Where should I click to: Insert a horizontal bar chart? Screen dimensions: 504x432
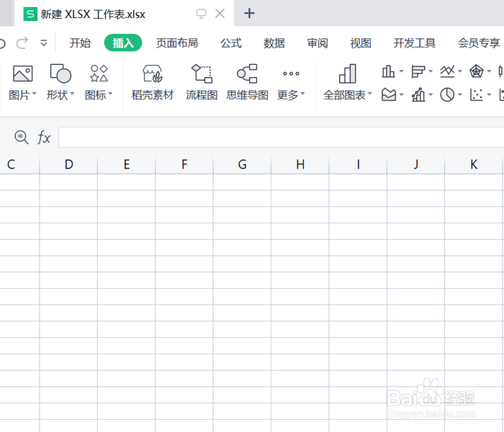click(418, 71)
